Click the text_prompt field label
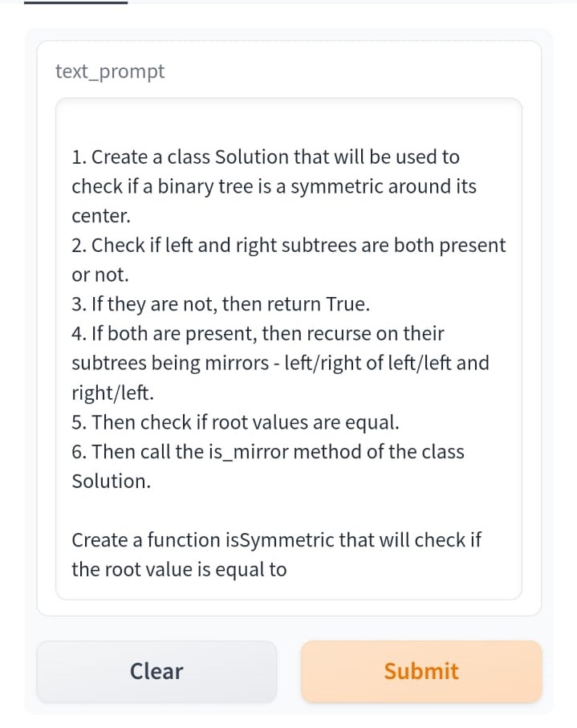 point(110,71)
